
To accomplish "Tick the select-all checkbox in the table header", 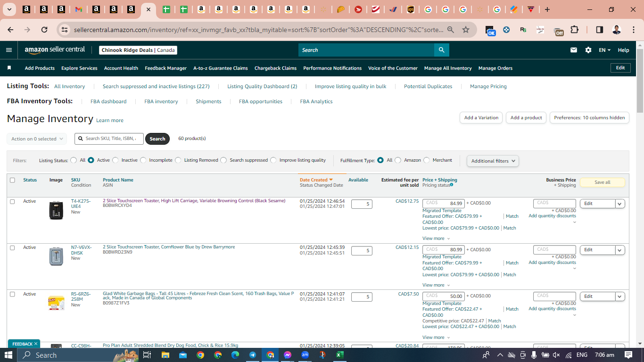I will pyautogui.click(x=12, y=180).
